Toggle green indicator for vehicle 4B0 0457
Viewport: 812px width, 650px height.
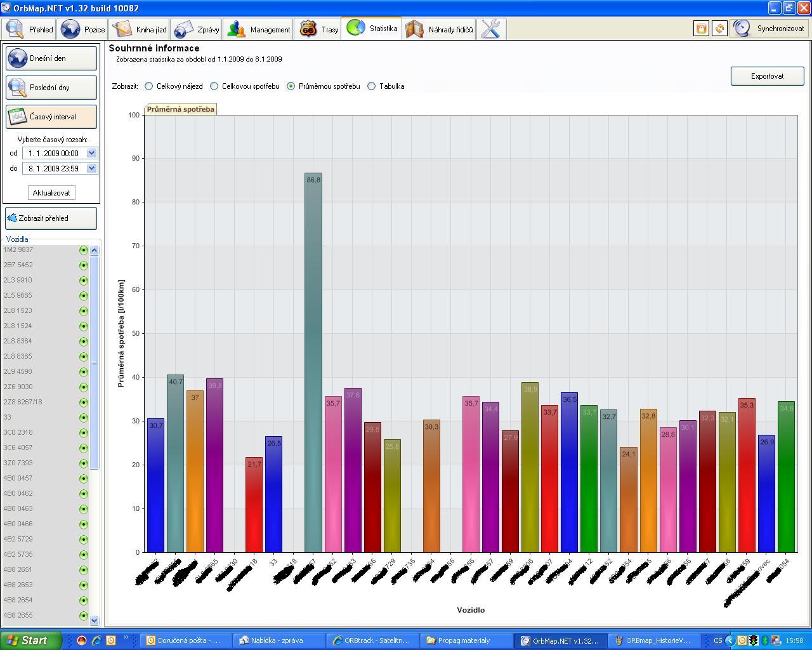(84, 479)
